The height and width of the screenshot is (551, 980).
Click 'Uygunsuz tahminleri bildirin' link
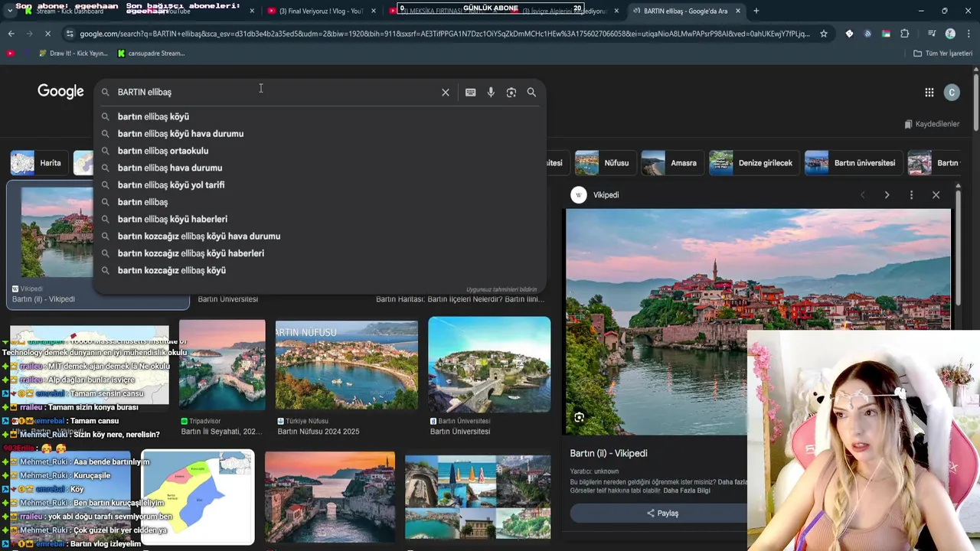pos(501,289)
